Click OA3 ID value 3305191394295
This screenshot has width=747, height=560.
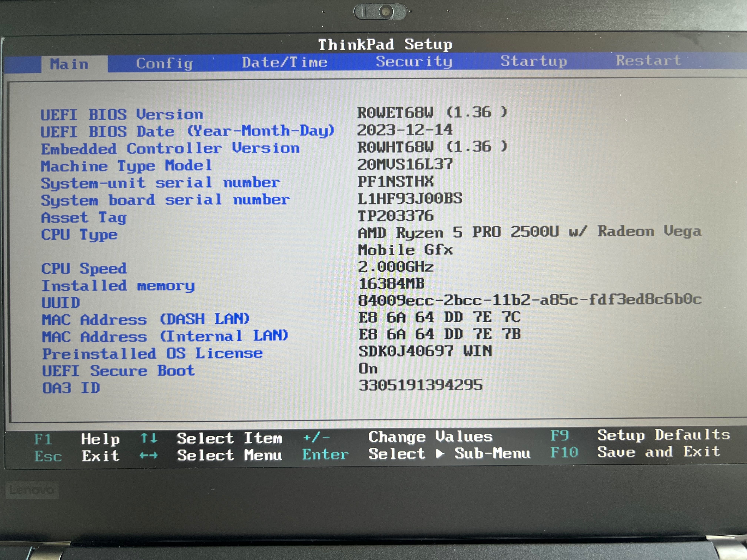[x=420, y=385]
